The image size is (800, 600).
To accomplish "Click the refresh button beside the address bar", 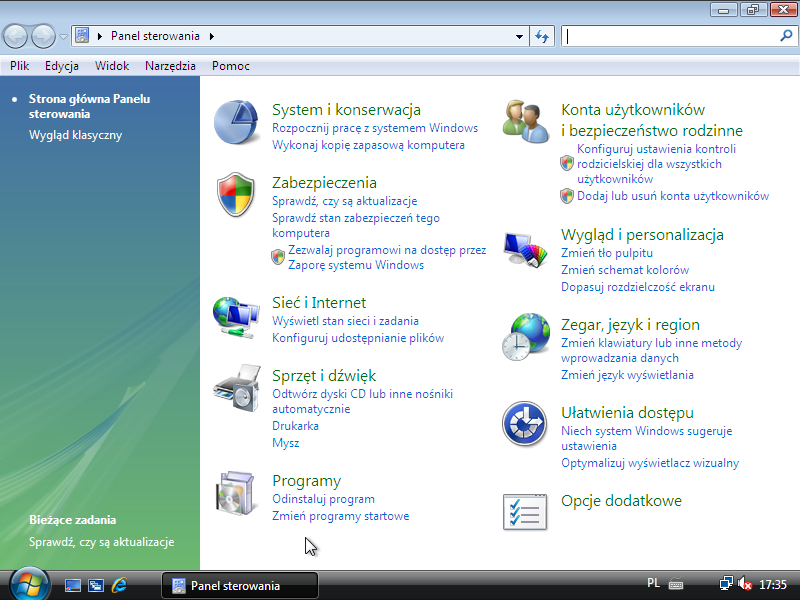I will click(542, 36).
